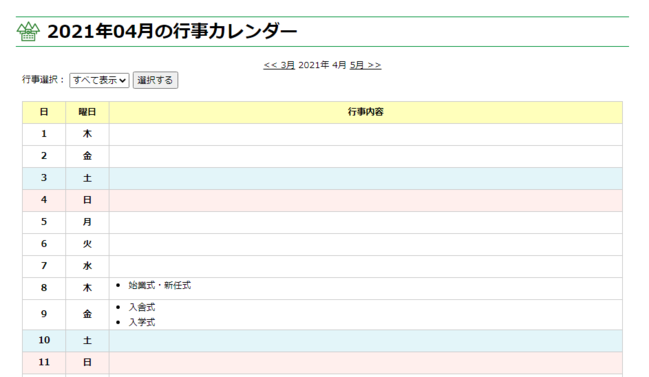This screenshot has height=377, width=649.
Task: Click the 2021年 4月 current month label
Action: [322, 65]
